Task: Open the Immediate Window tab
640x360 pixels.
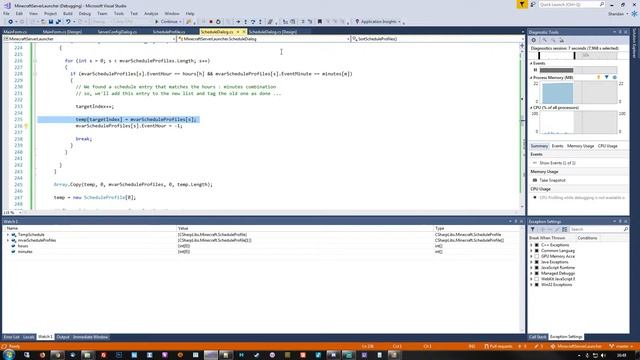Action: [x=90, y=337]
